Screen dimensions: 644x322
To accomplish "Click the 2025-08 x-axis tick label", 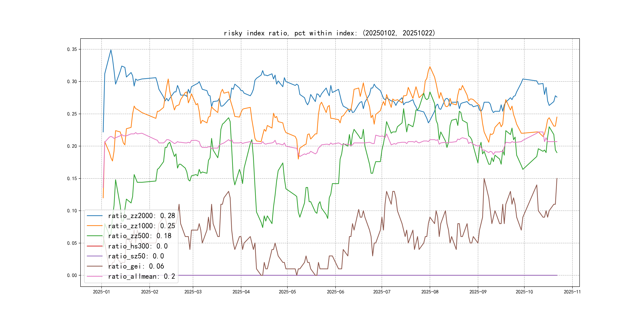I will pos(430,292).
